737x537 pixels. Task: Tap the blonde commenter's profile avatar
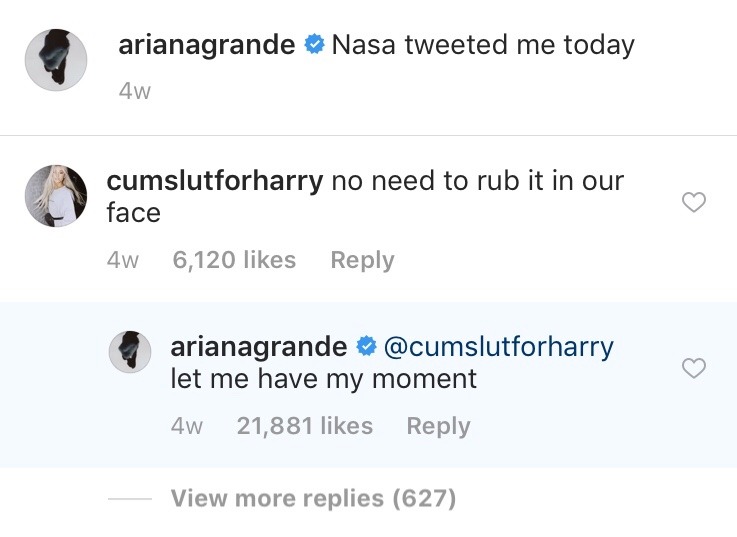55,196
